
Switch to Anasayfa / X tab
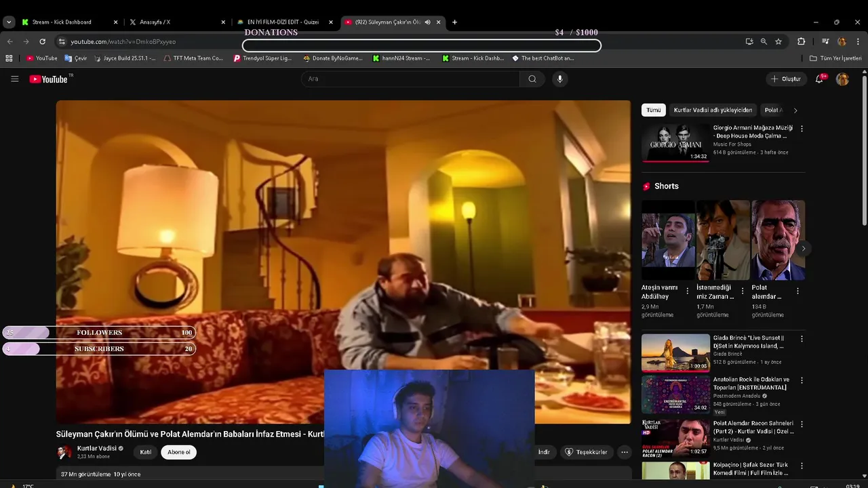click(x=177, y=22)
